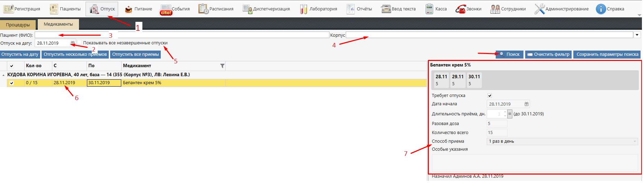
Task: Open the Медикамент column filter funnel
Action: [222, 66]
